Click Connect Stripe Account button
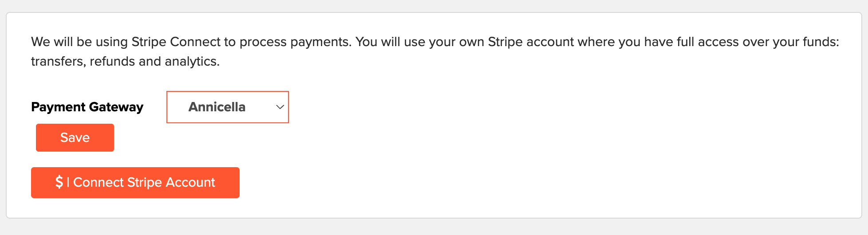The image size is (868, 235). [135, 183]
